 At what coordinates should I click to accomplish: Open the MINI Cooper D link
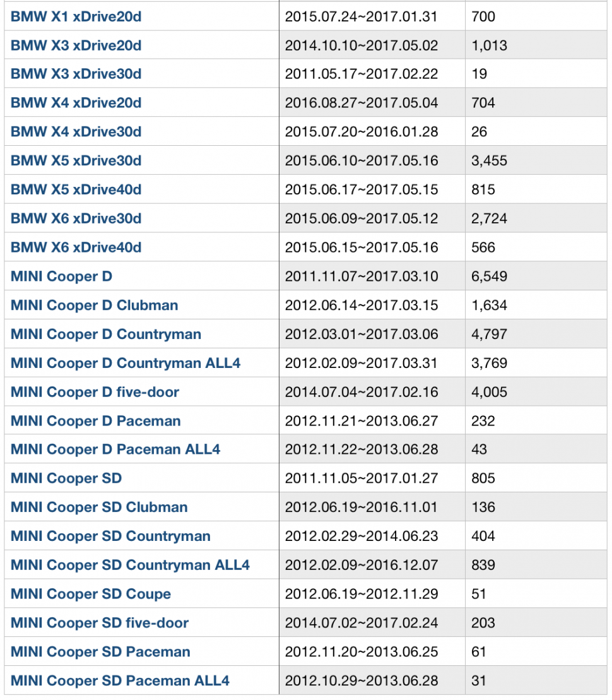click(61, 276)
